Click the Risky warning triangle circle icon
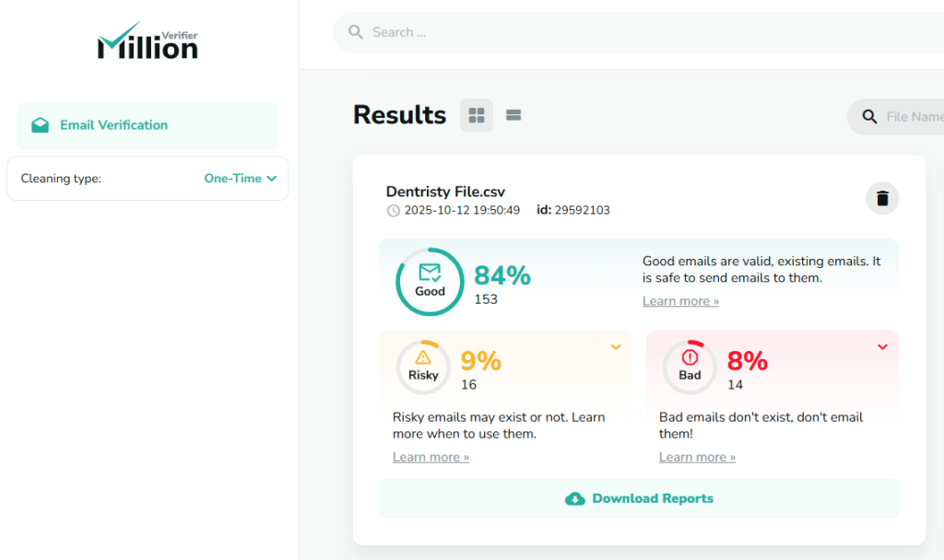944x560 pixels. pos(423,367)
